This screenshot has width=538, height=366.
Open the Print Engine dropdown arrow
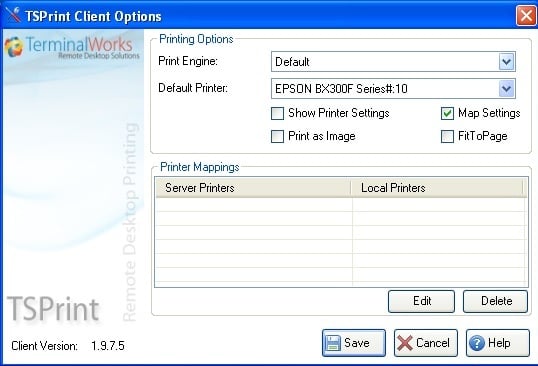pyautogui.click(x=506, y=62)
